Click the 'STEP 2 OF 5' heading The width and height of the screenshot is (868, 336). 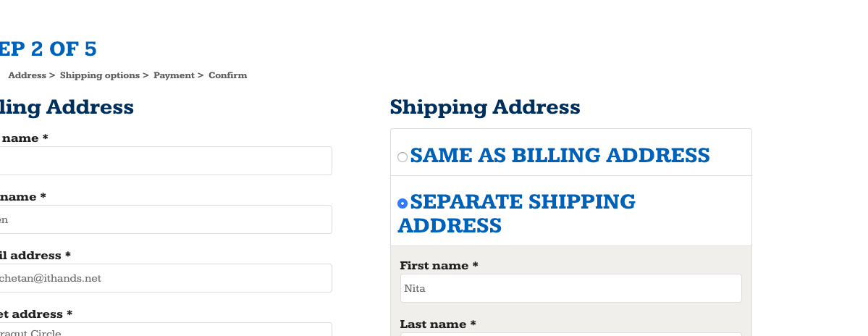pos(48,49)
